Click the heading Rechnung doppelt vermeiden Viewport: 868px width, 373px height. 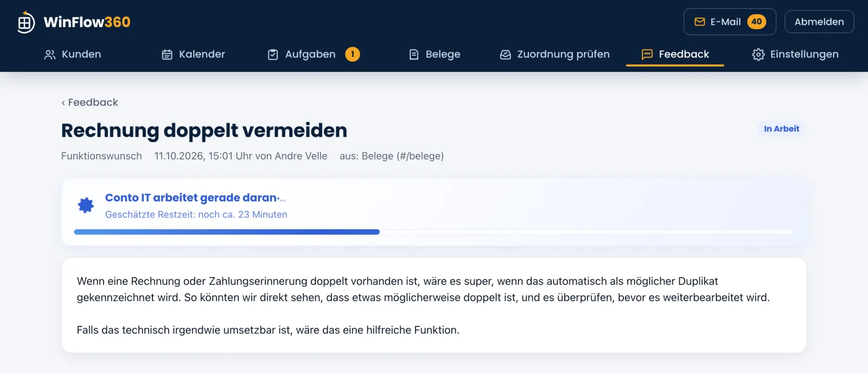(204, 131)
